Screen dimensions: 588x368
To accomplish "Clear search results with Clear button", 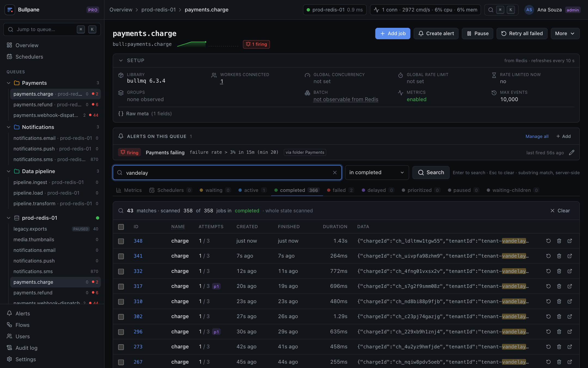I will pos(560,211).
